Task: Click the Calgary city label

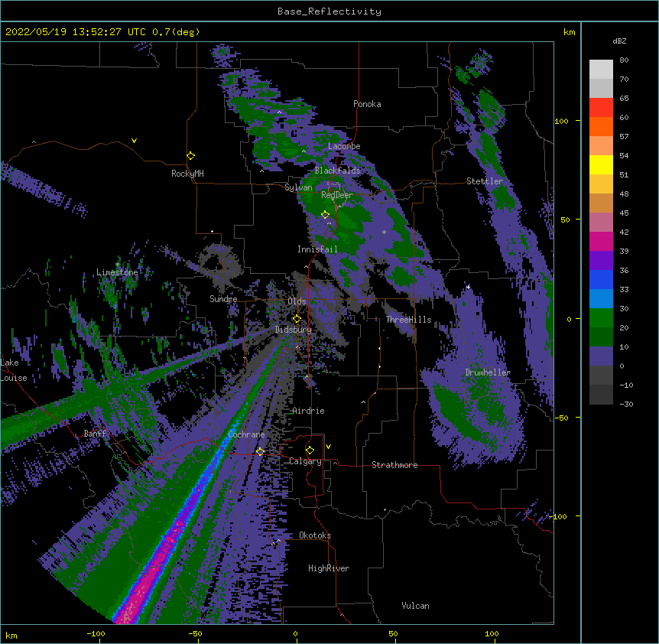Action: [x=305, y=461]
